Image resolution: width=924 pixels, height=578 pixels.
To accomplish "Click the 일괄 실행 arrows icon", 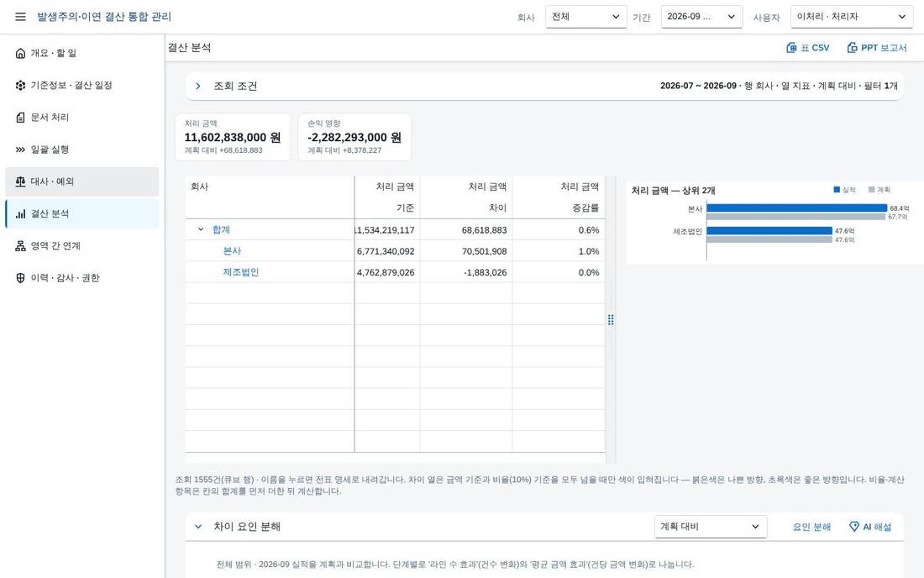I will pyautogui.click(x=21, y=150).
